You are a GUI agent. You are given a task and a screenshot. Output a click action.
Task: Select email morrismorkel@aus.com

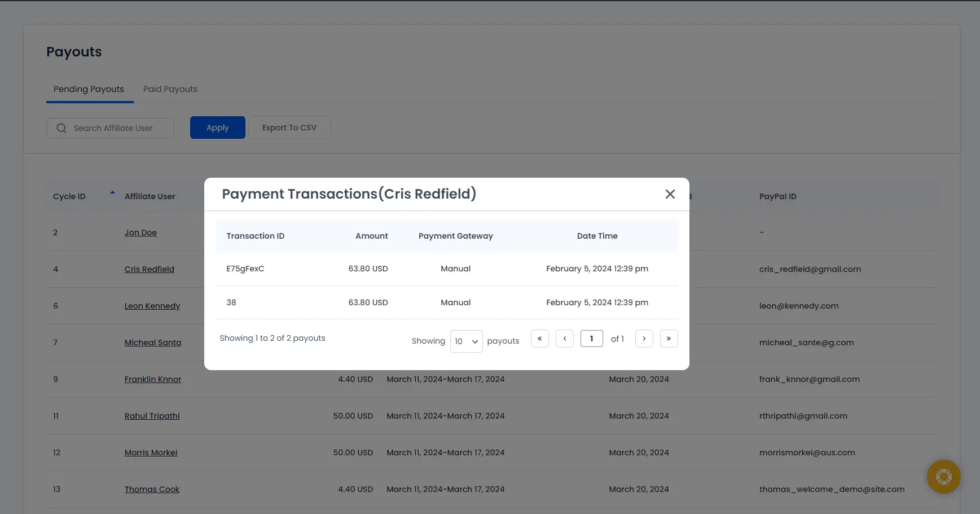(x=807, y=453)
